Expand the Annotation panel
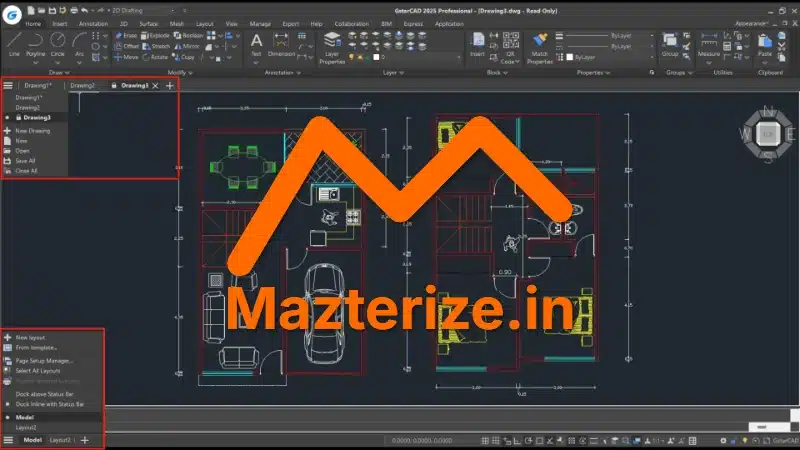Viewport: 800px width, 450px height. [x=282, y=72]
